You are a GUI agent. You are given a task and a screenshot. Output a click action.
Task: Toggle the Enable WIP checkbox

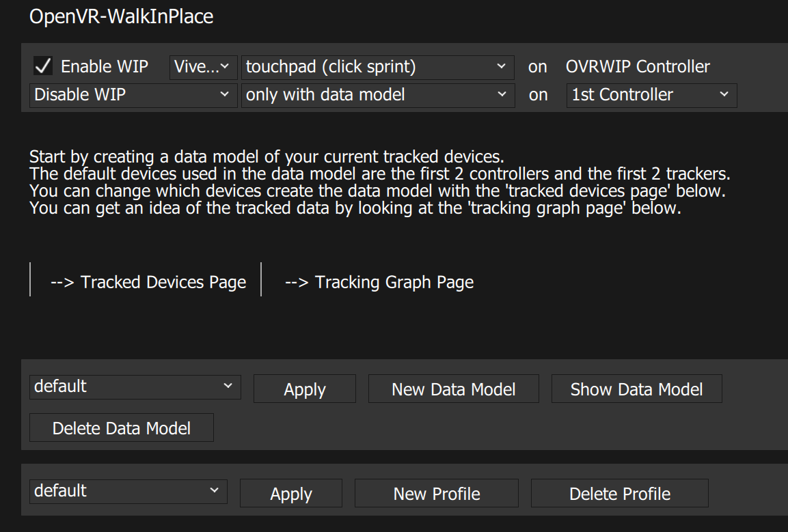pyautogui.click(x=43, y=66)
